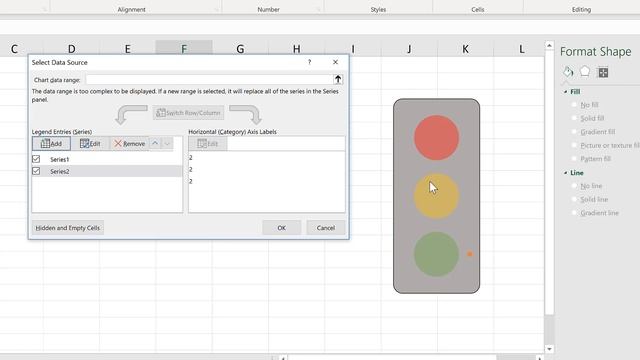
Task: Select column I header
Action: click(353, 49)
